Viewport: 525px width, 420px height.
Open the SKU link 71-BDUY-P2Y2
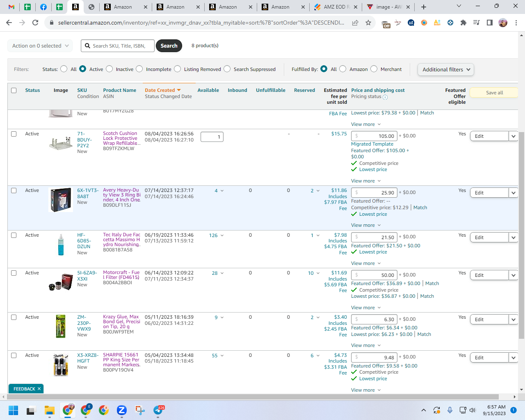(x=84, y=139)
